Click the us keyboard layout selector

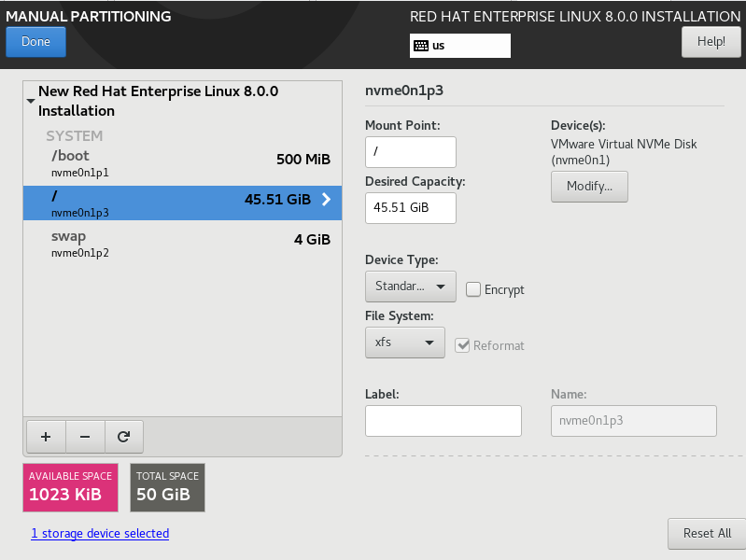click(460, 46)
